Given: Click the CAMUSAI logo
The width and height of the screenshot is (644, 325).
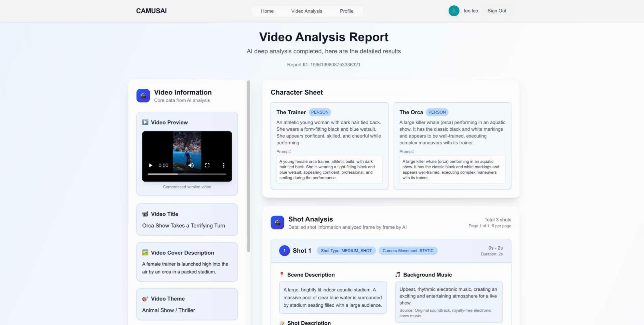Looking at the screenshot, I should pyautogui.click(x=151, y=11).
